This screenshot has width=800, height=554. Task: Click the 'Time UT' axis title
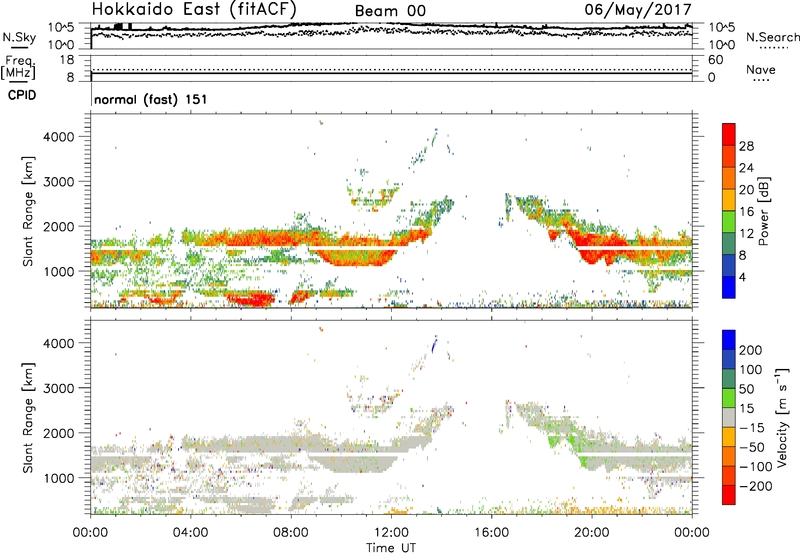pyautogui.click(x=391, y=548)
